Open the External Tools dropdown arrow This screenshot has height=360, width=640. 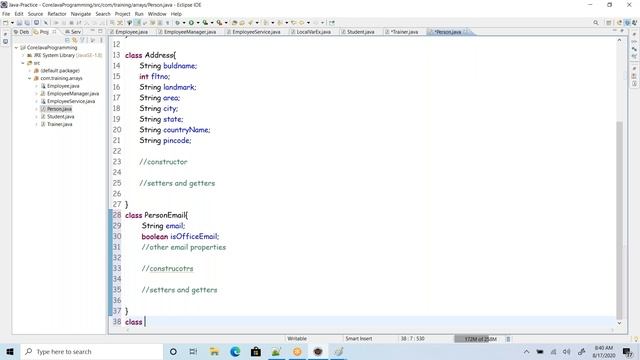pos(226,23)
